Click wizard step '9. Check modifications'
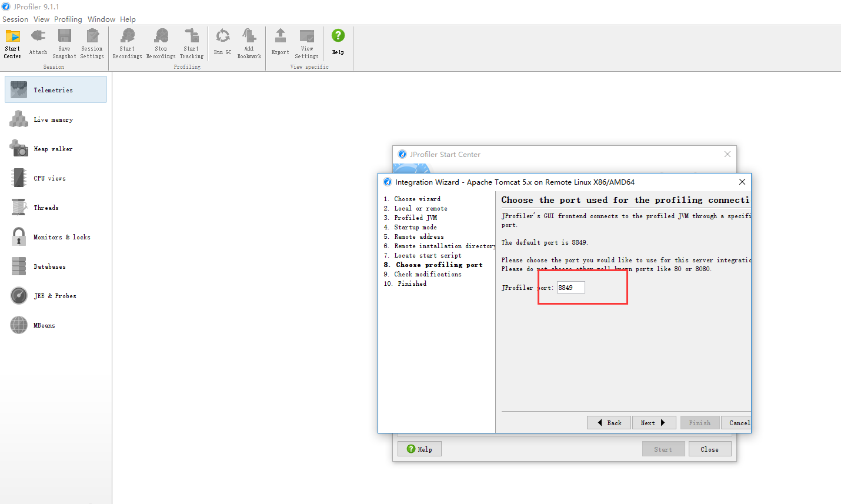 point(423,274)
